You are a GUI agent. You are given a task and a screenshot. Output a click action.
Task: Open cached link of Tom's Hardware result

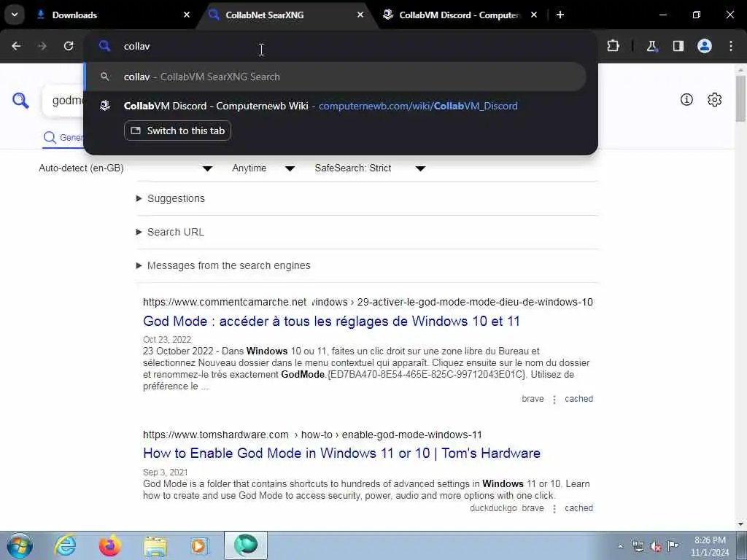pos(578,508)
